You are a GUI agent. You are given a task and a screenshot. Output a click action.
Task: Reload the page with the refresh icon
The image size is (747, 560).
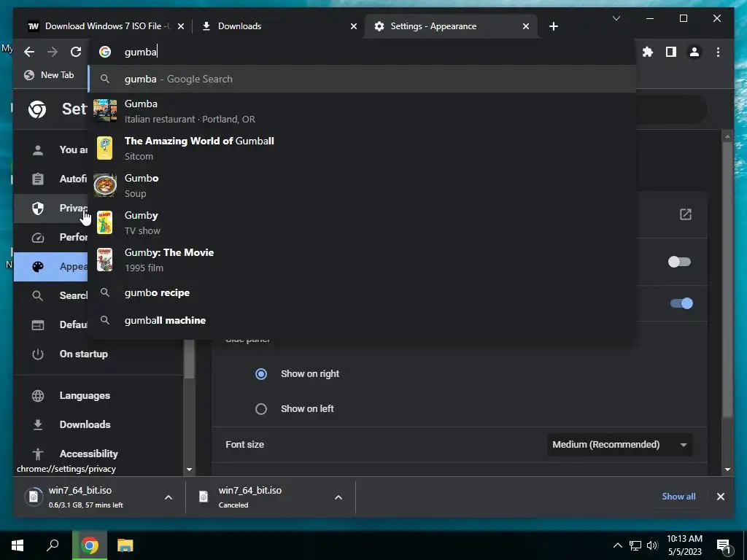pyautogui.click(x=76, y=52)
